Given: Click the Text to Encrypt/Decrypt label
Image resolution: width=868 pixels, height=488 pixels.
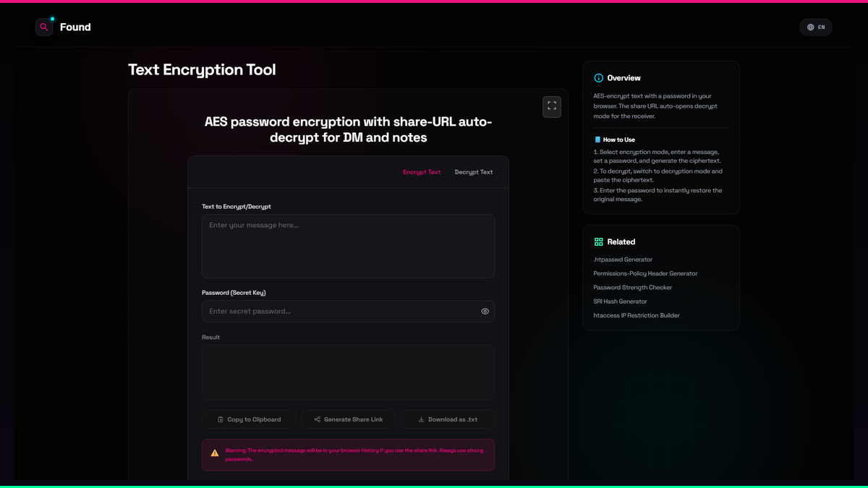Looking at the screenshot, I should 237,207.
